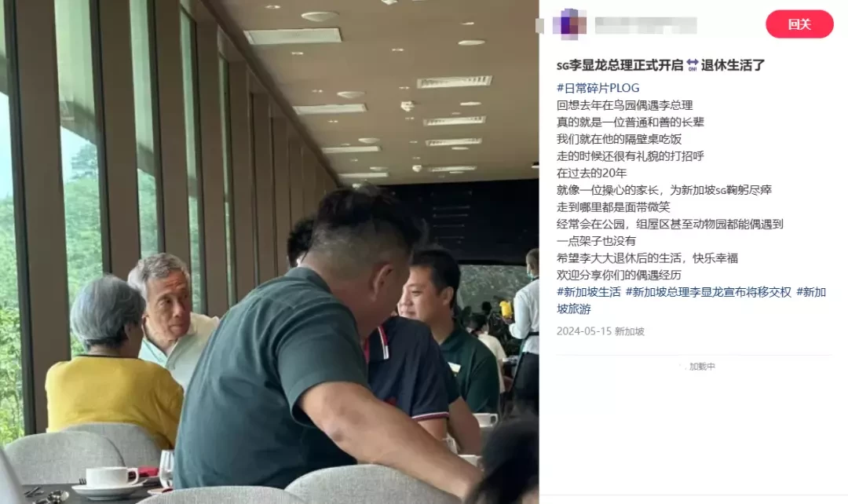
Task: Click the line 希望李大大退休后的生活，快乐幸福
Action: [x=647, y=258]
